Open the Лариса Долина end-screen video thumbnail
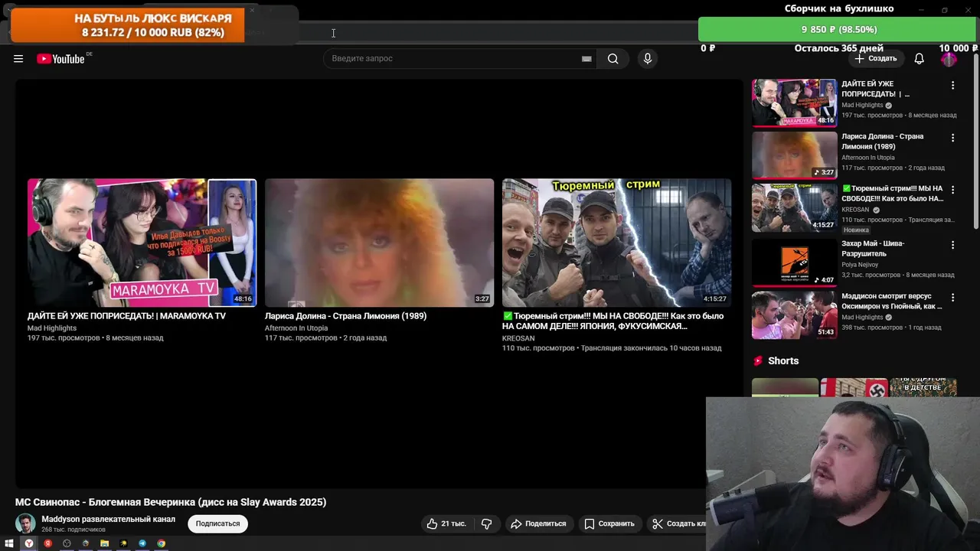Viewport: 980px width, 551px height. (379, 243)
